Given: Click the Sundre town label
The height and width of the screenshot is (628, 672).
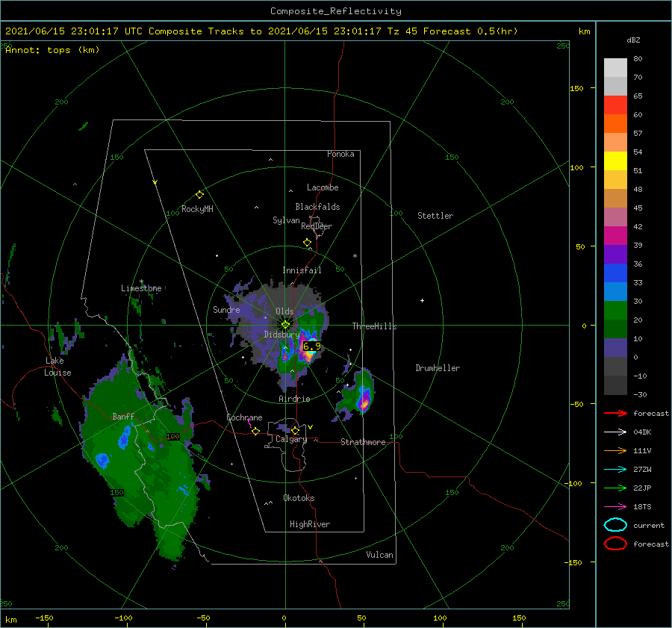Looking at the screenshot, I should coord(226,310).
